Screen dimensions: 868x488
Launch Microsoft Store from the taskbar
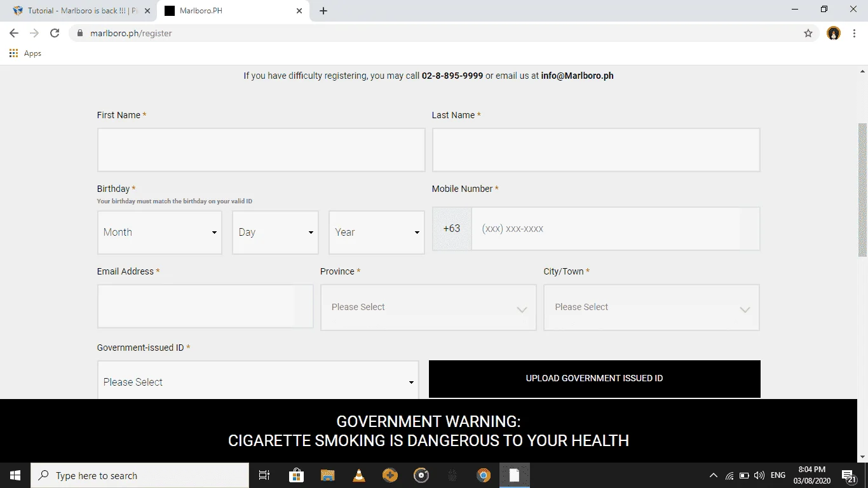[296, 475]
